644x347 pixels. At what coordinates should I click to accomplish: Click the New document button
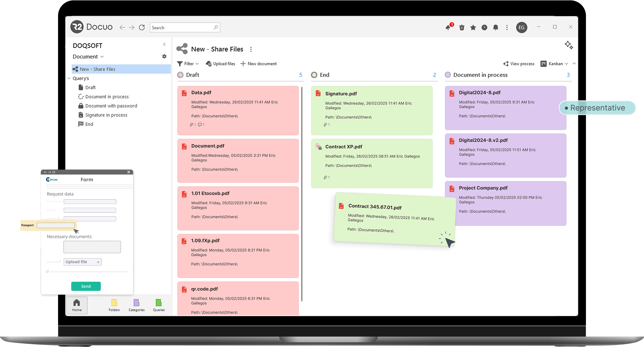(259, 64)
